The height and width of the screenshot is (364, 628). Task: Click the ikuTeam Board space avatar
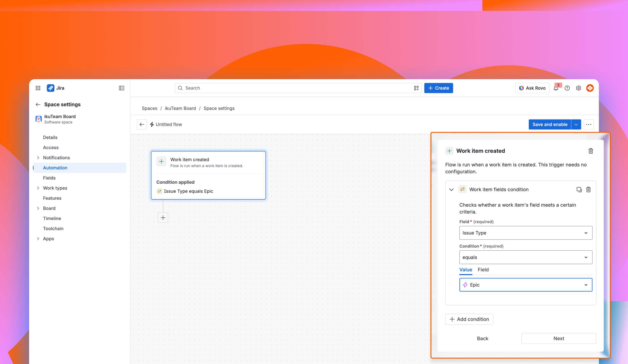(39, 119)
